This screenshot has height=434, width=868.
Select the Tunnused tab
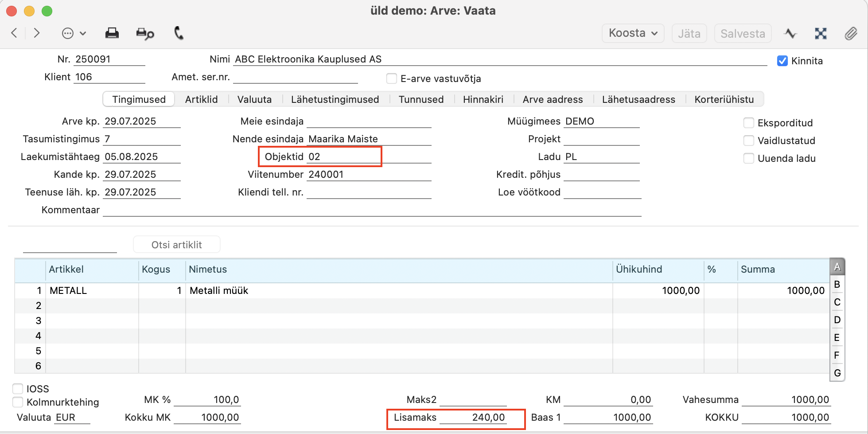pyautogui.click(x=421, y=99)
